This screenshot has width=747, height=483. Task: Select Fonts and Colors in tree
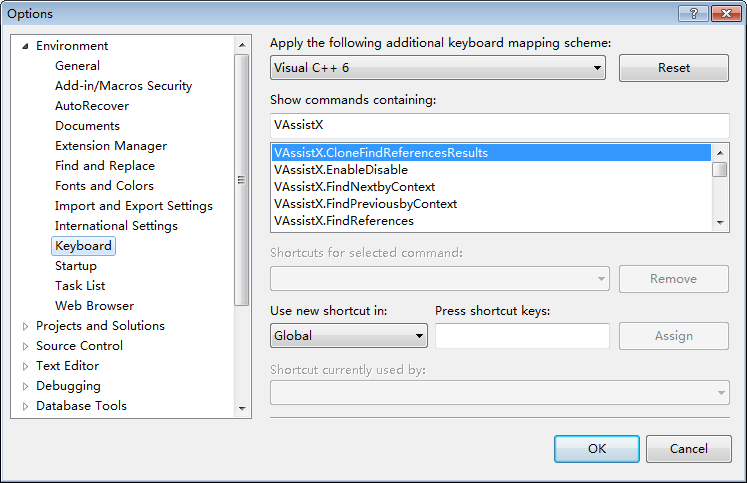pos(104,186)
